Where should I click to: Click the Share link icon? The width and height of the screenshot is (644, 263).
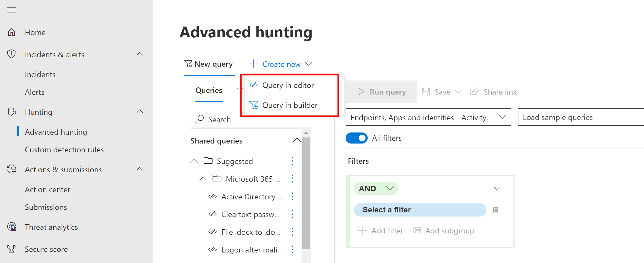tap(474, 92)
